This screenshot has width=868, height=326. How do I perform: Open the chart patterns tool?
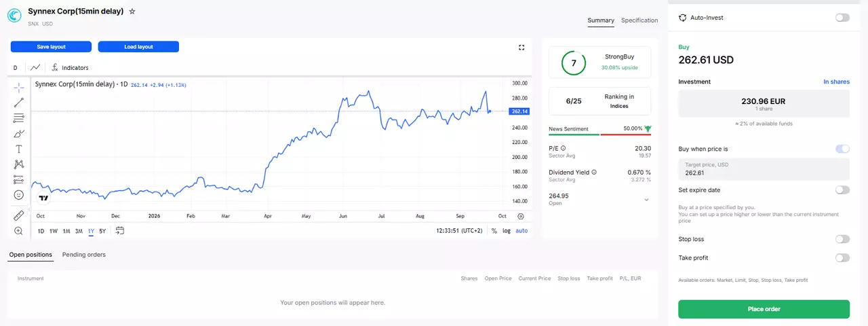click(x=19, y=164)
